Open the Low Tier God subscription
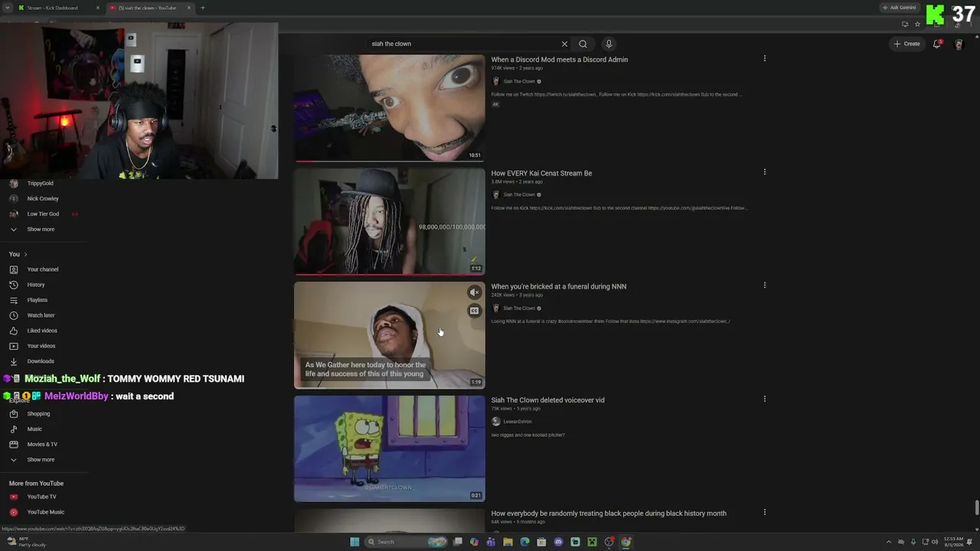 click(x=43, y=214)
